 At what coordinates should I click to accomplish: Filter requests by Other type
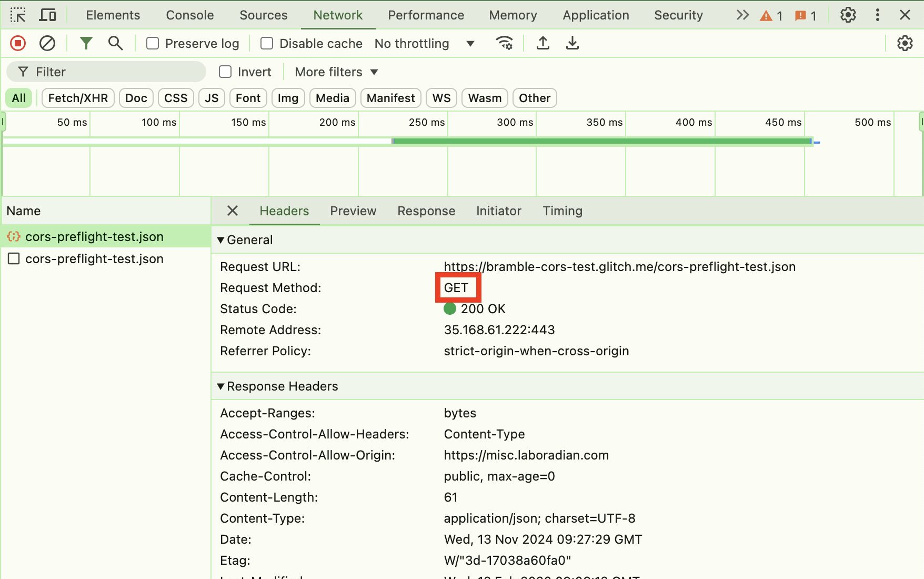pyautogui.click(x=535, y=98)
